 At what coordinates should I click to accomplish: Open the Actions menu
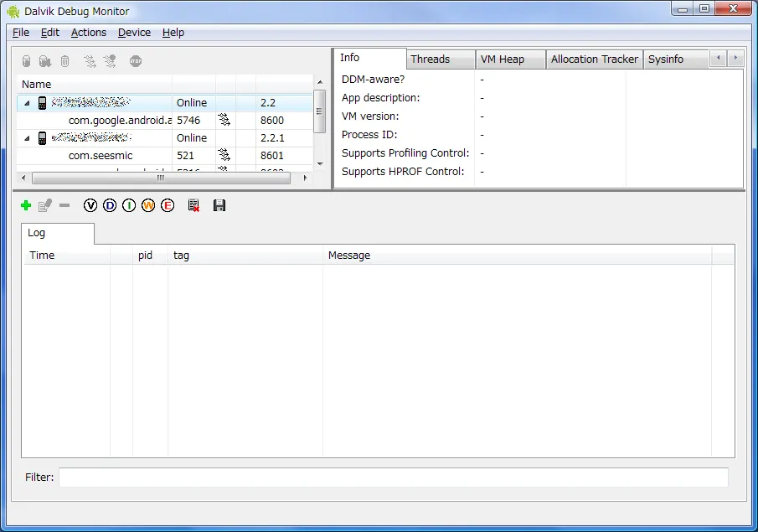point(89,33)
